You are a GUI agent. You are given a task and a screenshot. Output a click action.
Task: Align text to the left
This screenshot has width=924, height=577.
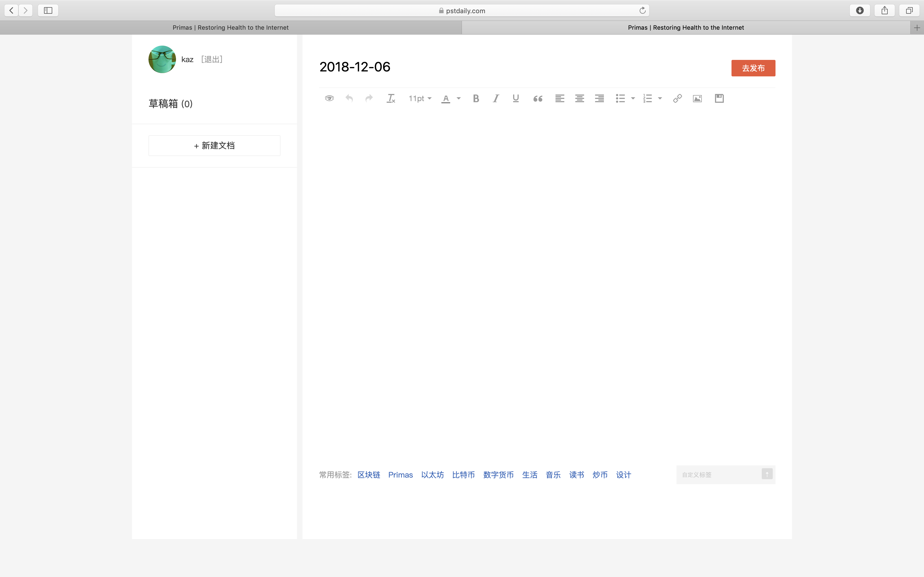pos(559,98)
